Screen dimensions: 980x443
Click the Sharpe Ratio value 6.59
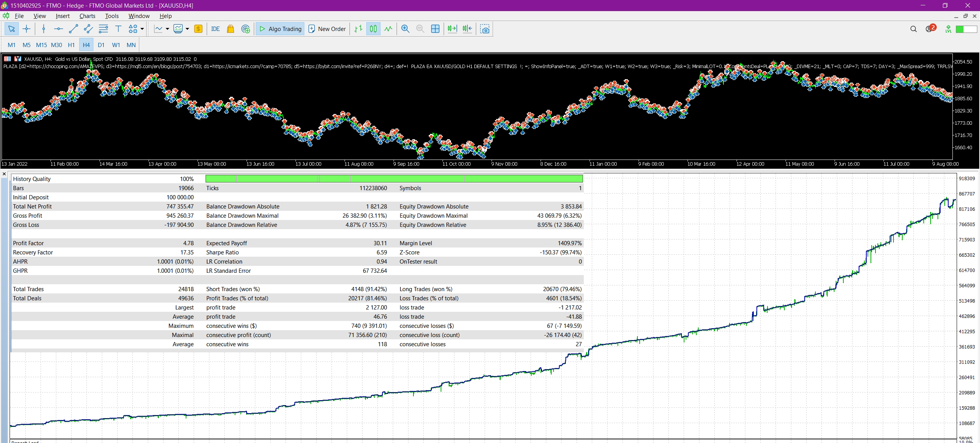(x=382, y=252)
